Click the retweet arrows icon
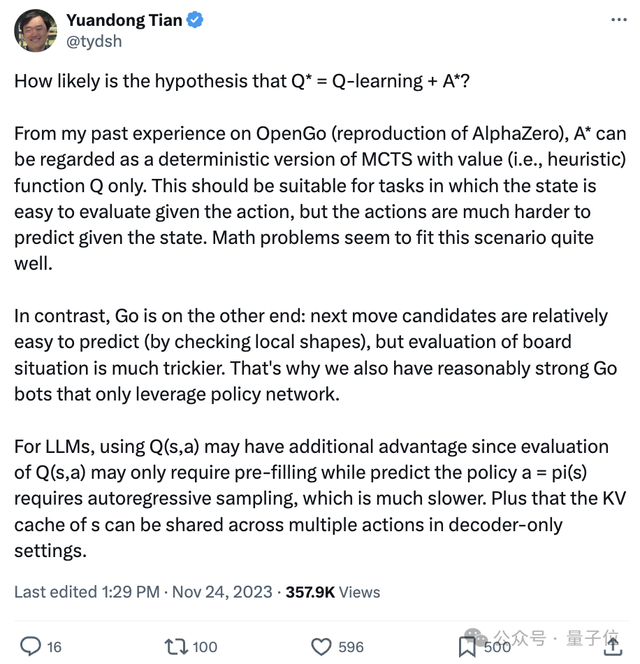 [175, 646]
